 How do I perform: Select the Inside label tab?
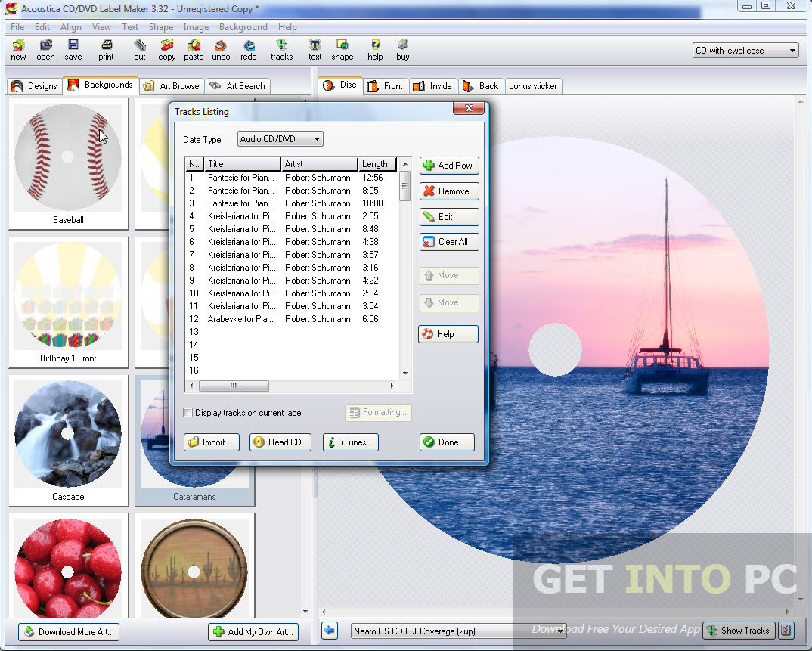coord(432,86)
